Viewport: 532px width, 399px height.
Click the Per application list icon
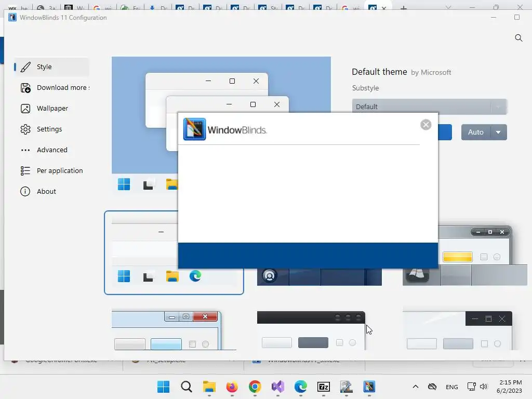25,170
